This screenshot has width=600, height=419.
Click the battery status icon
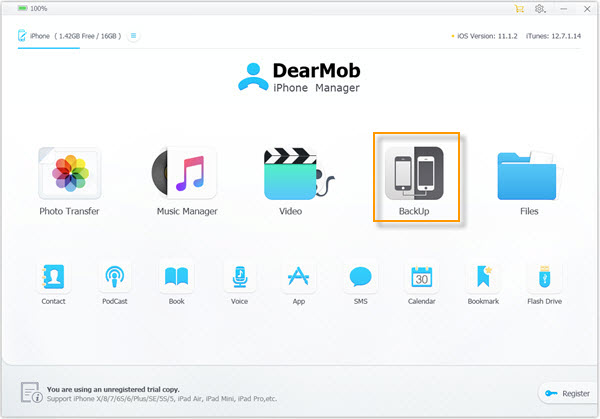coord(22,8)
